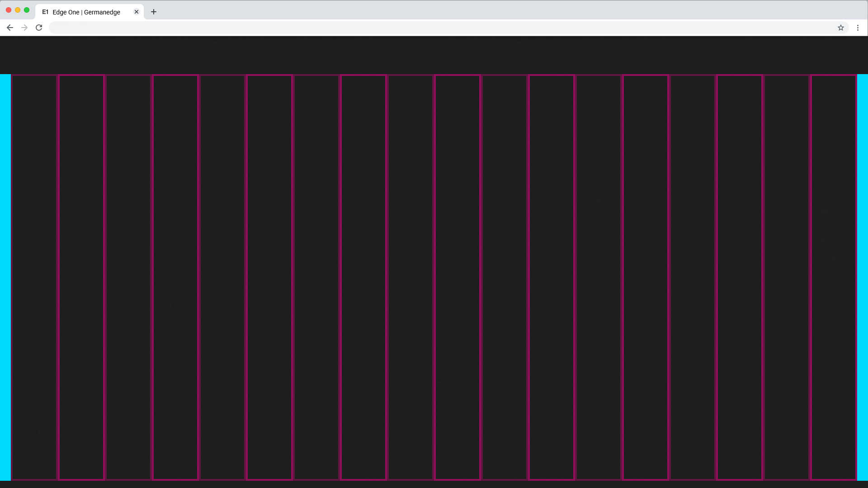Open a new tab with the plus icon
868x488 pixels.
pos(154,12)
